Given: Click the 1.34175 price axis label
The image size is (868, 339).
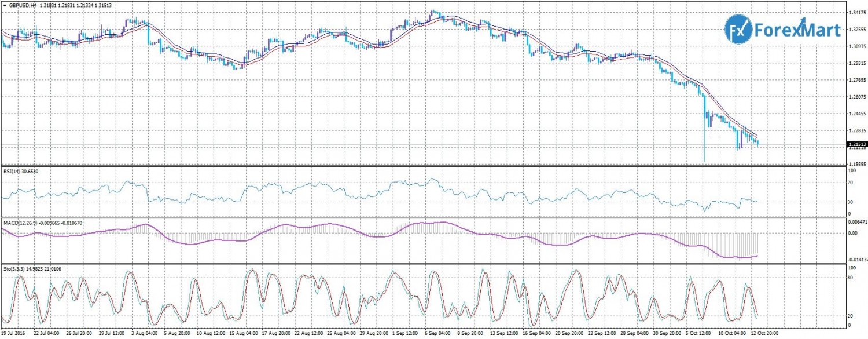Looking at the screenshot, I should pyautogui.click(x=856, y=12).
